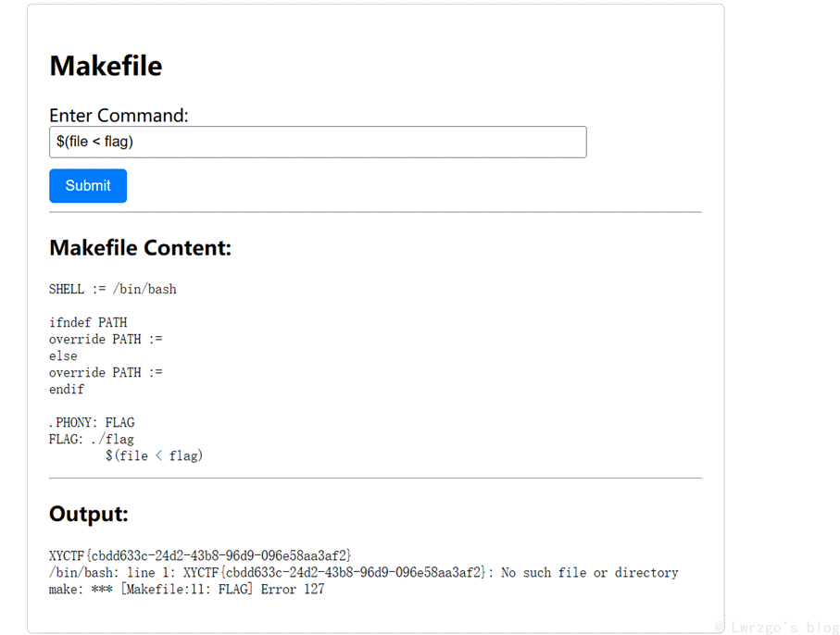Viewport: 840px width, 635px height.
Task: Click the second override PATH line
Action: [x=106, y=372]
